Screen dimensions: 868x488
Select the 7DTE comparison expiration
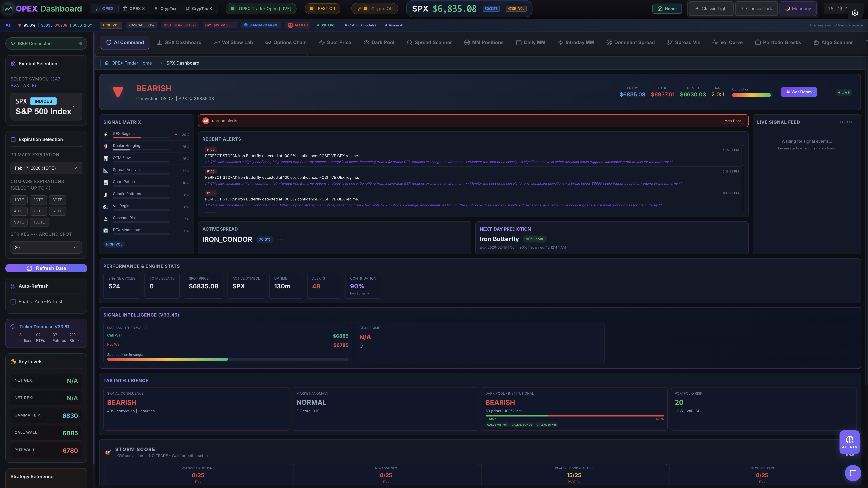coord(38,211)
